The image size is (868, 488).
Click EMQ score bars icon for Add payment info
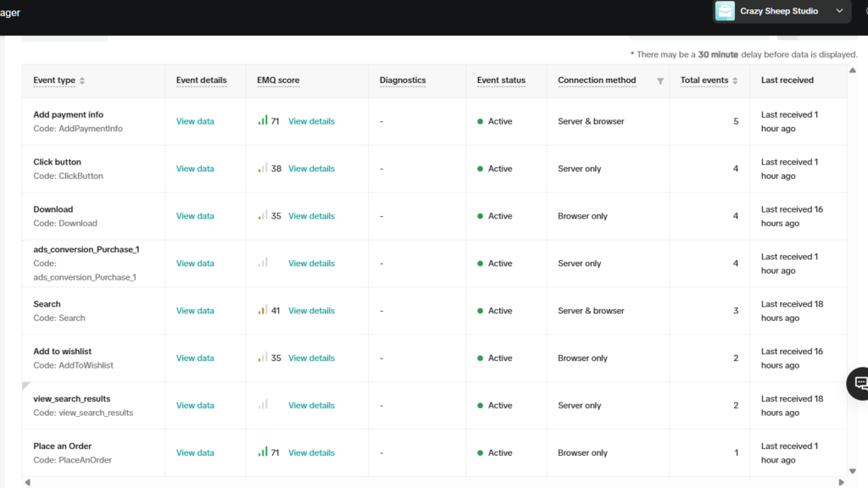[263, 120]
